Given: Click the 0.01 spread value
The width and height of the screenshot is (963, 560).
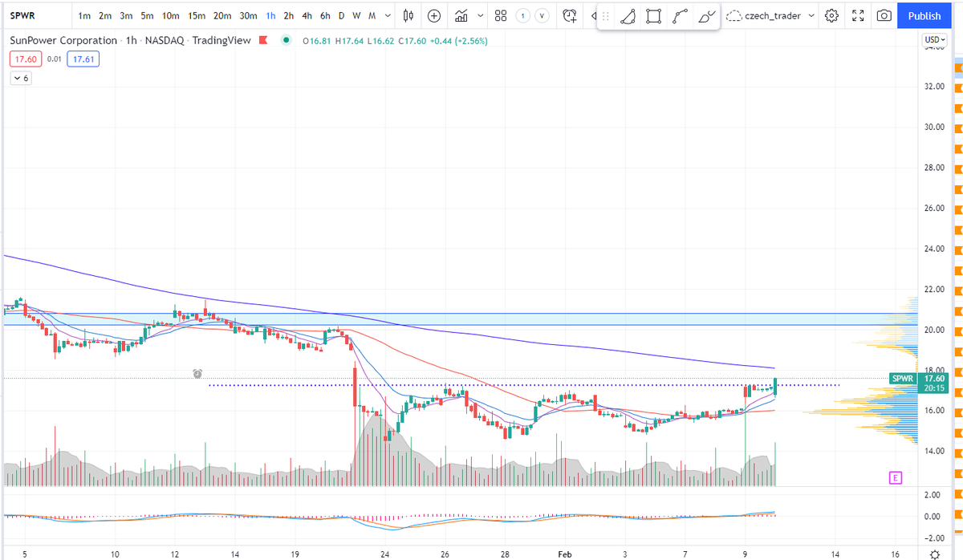Looking at the screenshot, I should (54, 59).
